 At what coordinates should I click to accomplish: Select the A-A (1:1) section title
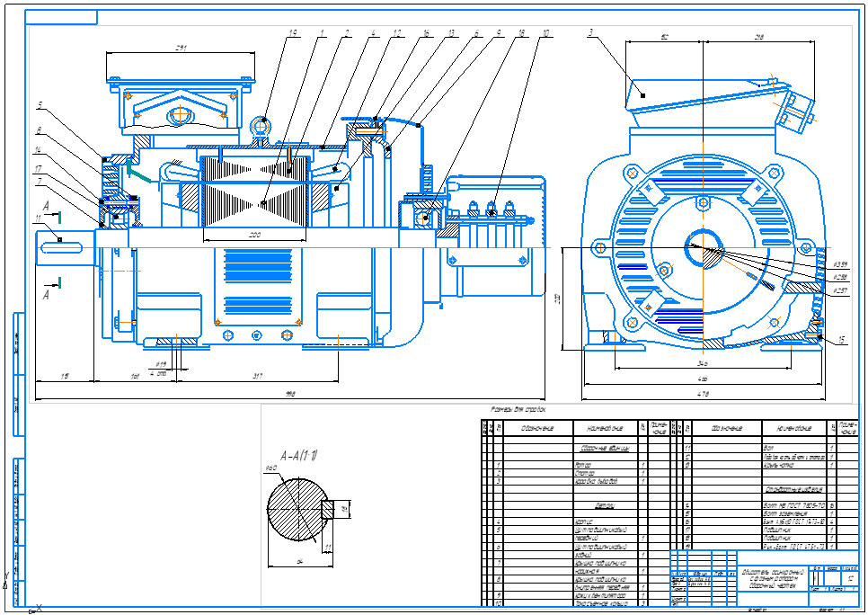point(299,457)
